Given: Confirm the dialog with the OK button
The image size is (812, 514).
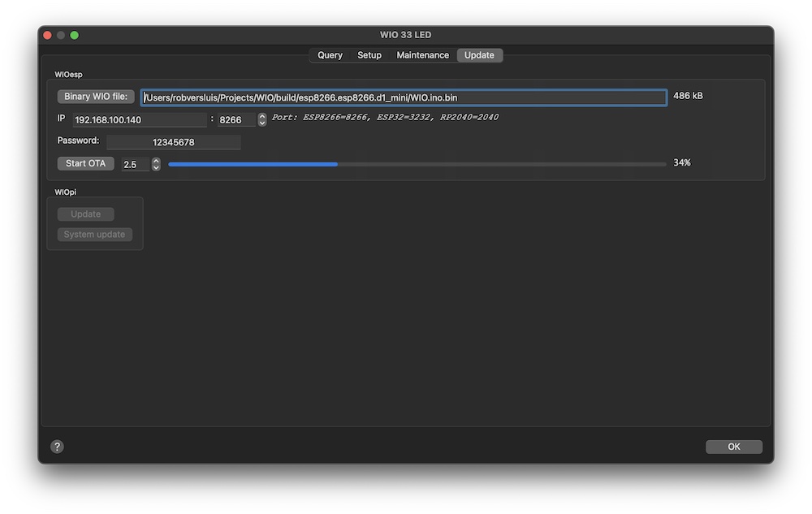Looking at the screenshot, I should click(733, 447).
